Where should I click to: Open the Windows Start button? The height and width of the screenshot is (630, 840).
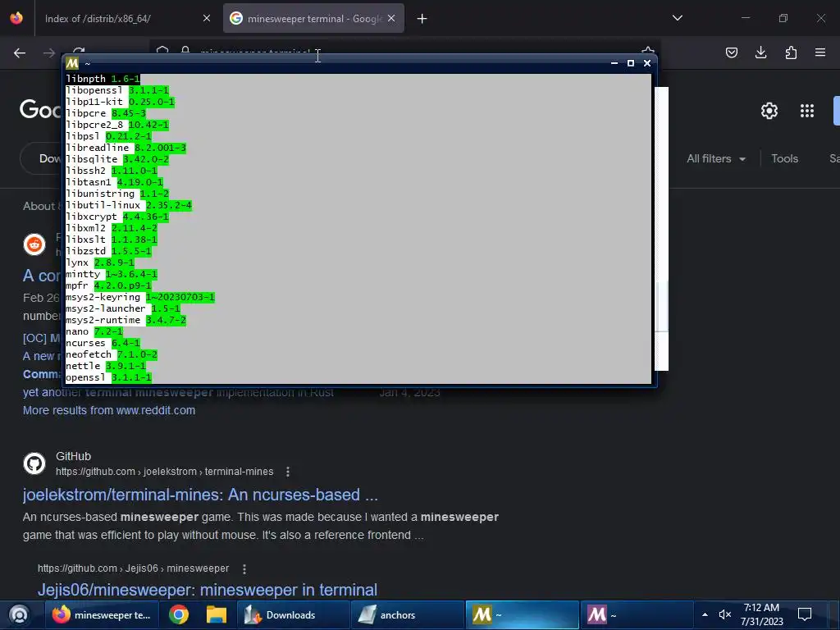click(19, 615)
